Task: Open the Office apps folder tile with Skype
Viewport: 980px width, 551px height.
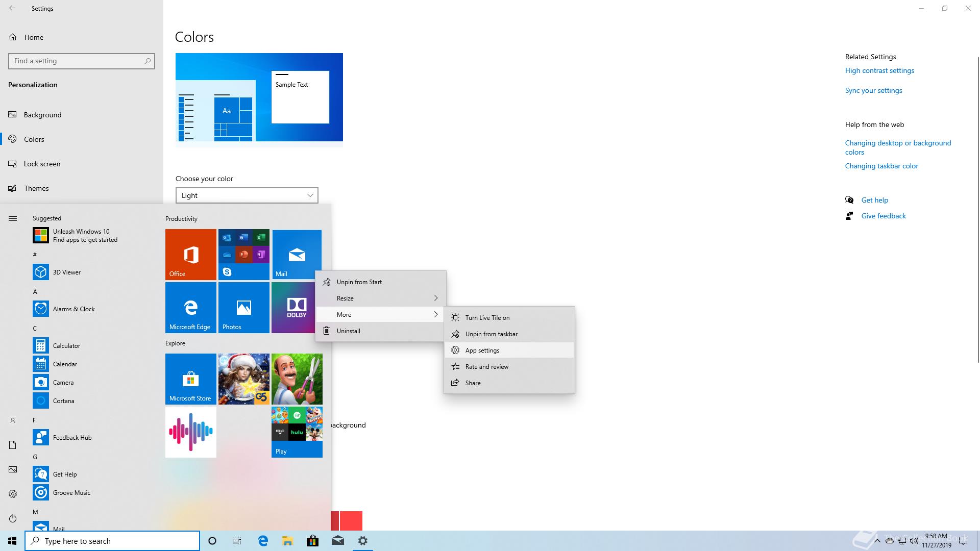Action: tap(244, 255)
